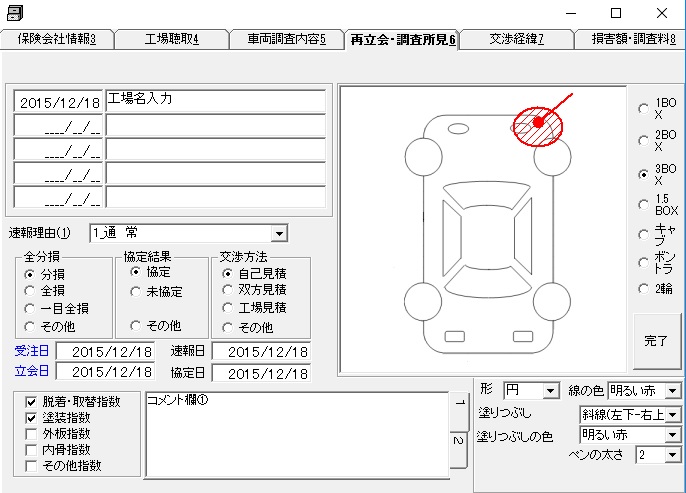
Task: Open the 線の色 line color dropdown
Action: click(672, 390)
